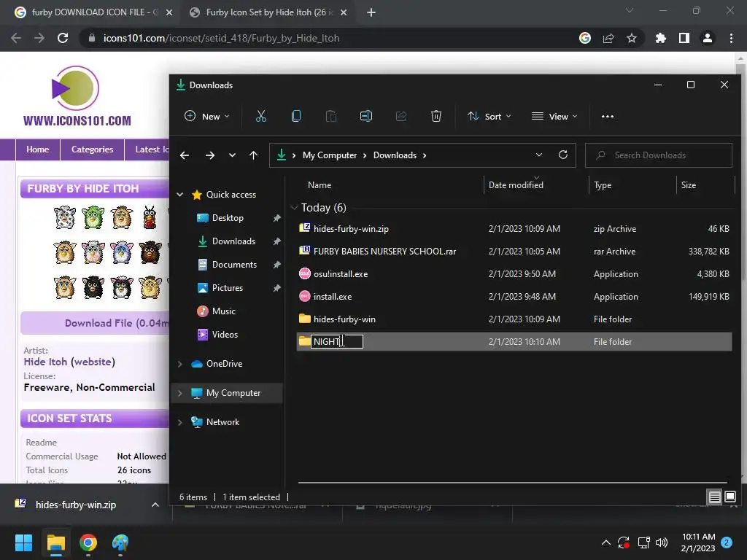Refresh the Downloads folder view

click(563, 155)
